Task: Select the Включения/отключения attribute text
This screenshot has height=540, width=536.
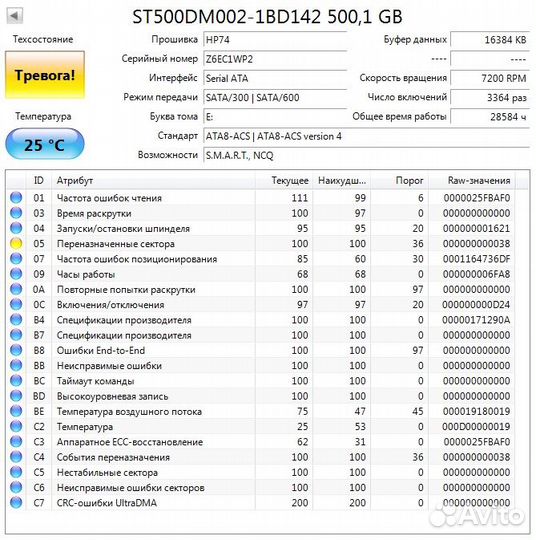Action: (x=111, y=305)
